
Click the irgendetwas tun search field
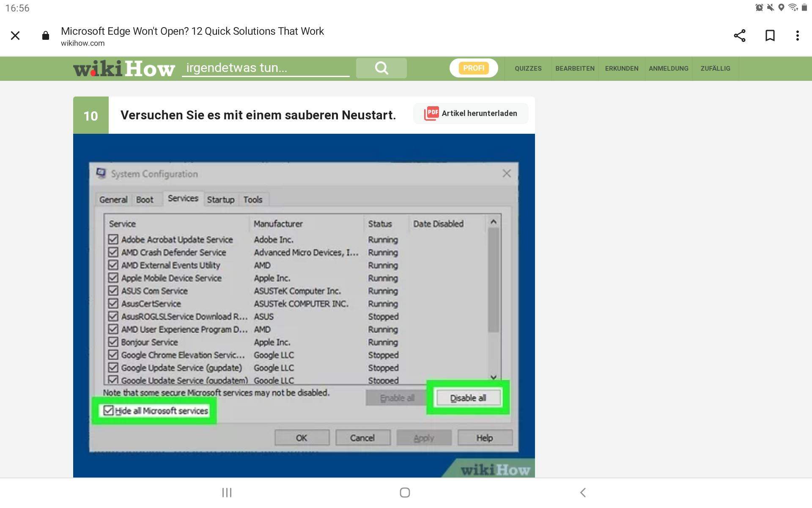pos(266,68)
